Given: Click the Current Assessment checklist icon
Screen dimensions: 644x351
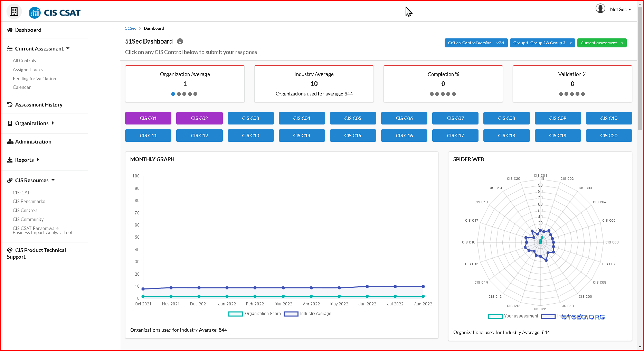Looking at the screenshot, I should point(10,49).
